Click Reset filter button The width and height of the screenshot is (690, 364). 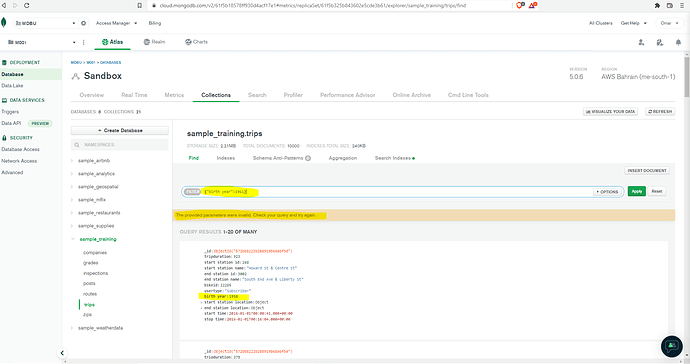click(x=657, y=191)
